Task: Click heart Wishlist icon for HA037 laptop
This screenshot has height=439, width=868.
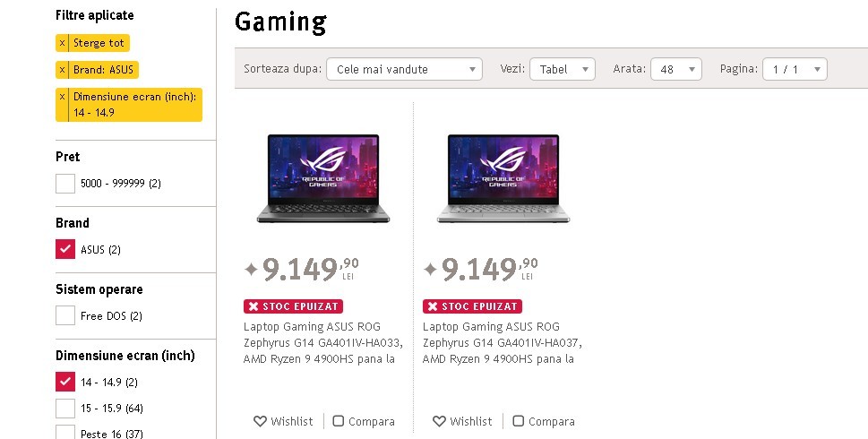Action: tap(439, 421)
